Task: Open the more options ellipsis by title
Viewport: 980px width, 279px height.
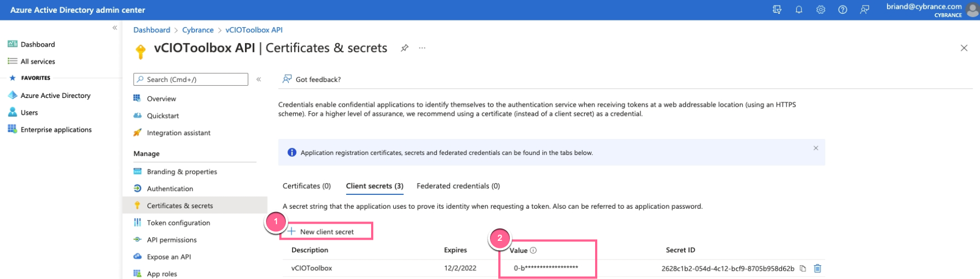Action: [x=423, y=48]
